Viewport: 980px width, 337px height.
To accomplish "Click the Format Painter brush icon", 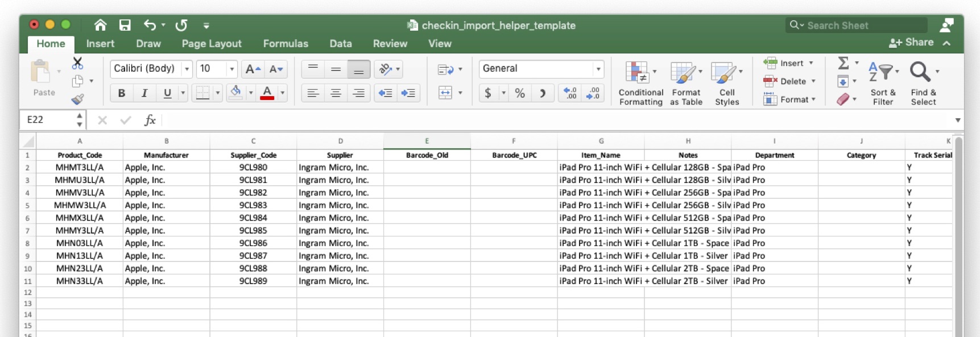I will point(77,99).
